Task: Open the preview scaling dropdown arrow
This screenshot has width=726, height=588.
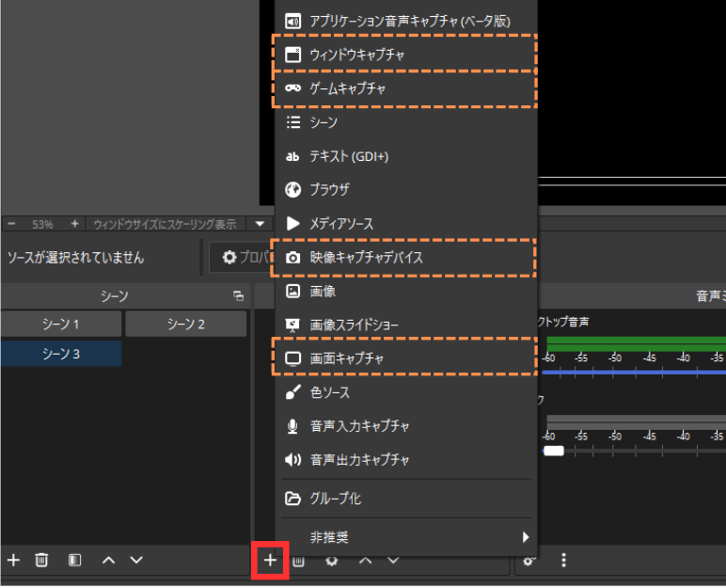Action: coord(260,224)
